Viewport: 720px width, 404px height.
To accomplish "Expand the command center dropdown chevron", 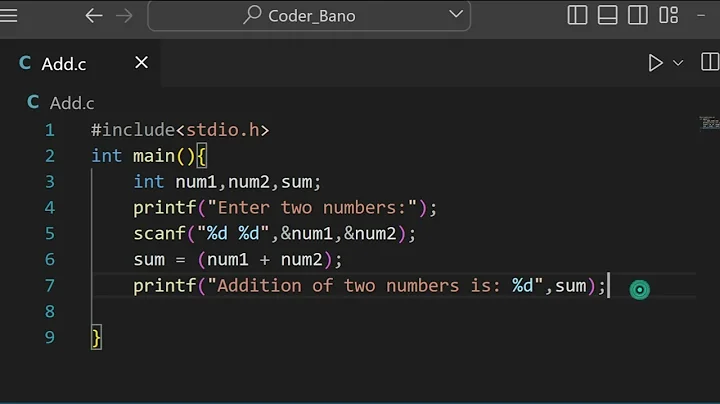I will pos(456,14).
